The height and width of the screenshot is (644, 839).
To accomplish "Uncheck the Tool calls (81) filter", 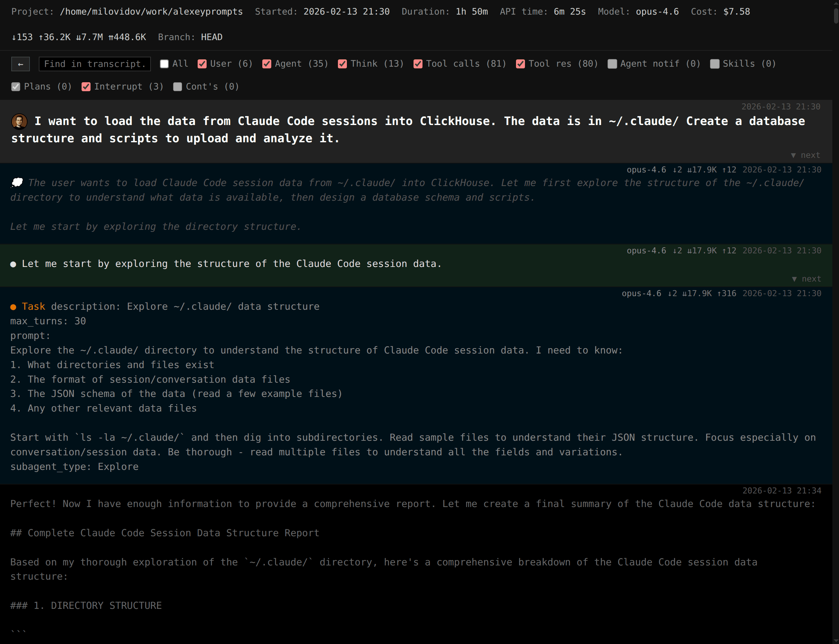I will [418, 64].
